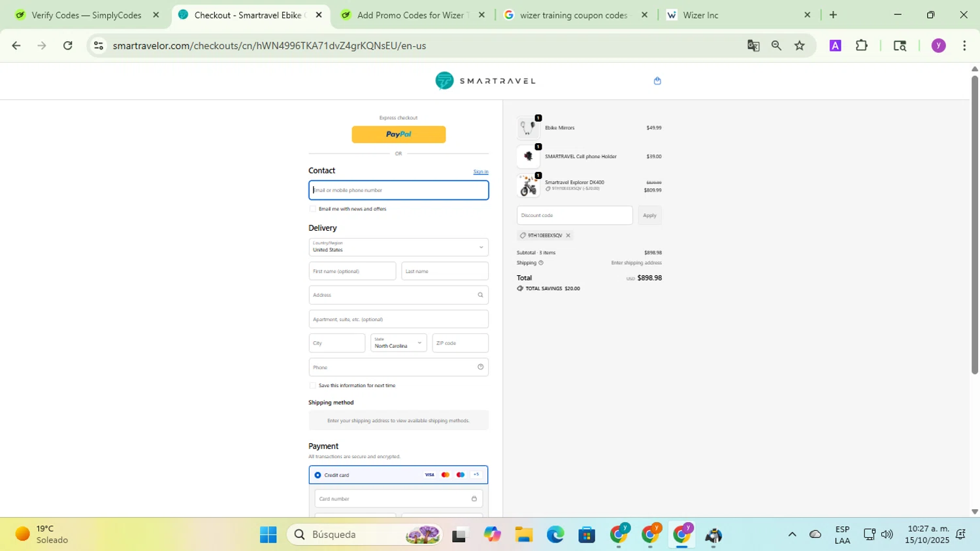Screen dimensions: 980x551
Task: Open the State dropdown North Carolina
Action: (399, 343)
